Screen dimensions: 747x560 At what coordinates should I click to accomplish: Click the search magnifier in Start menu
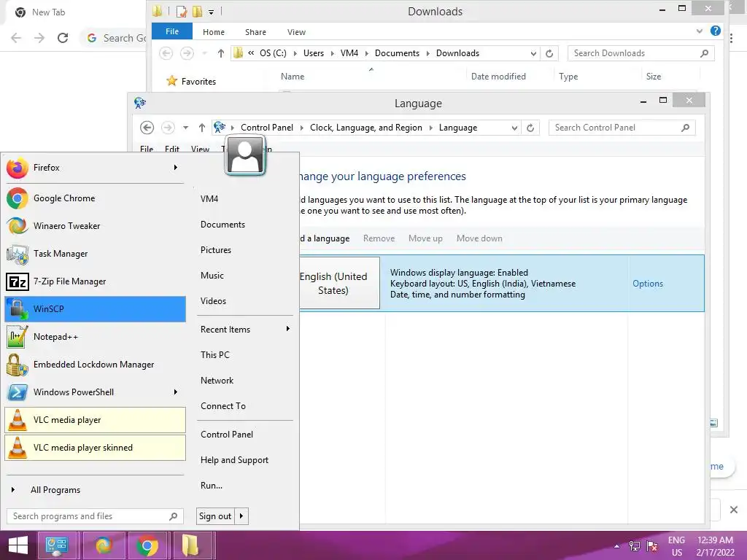point(174,516)
